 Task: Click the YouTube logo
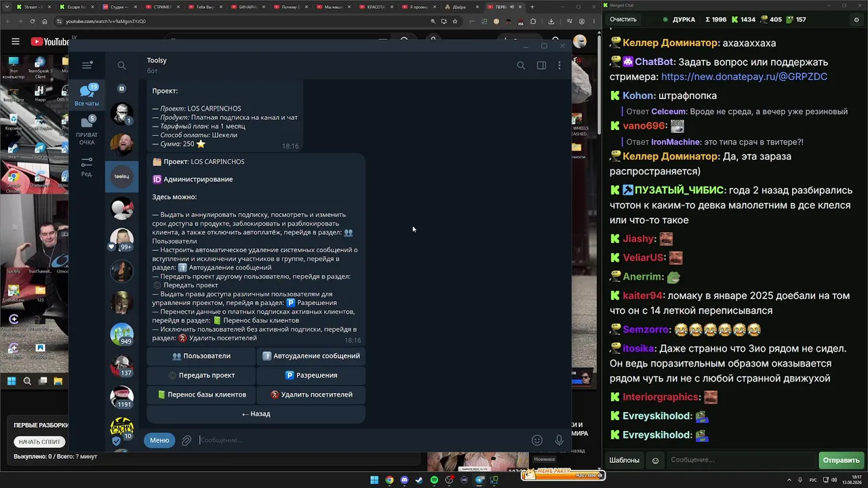(x=50, y=42)
